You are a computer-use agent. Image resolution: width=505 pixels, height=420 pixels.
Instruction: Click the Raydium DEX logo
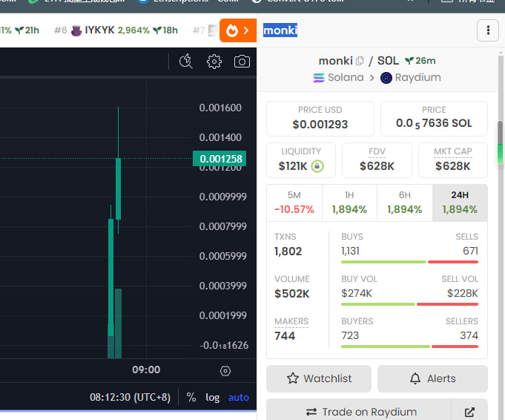(x=386, y=78)
